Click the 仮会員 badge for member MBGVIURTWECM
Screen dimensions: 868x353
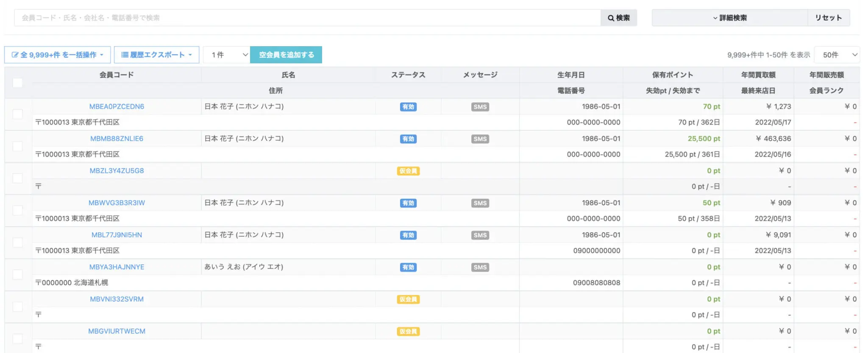click(408, 331)
